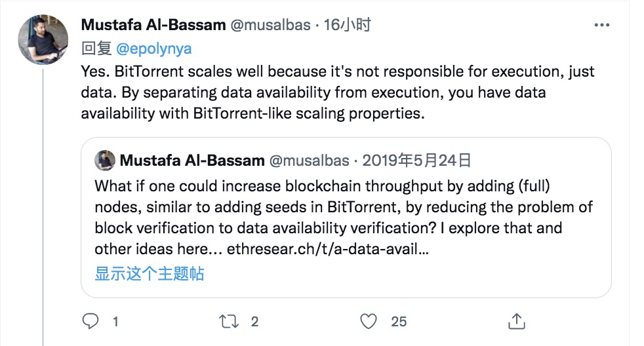The height and width of the screenshot is (346, 644).
Task: Click the 16小时 timestamp
Action: 347,25
